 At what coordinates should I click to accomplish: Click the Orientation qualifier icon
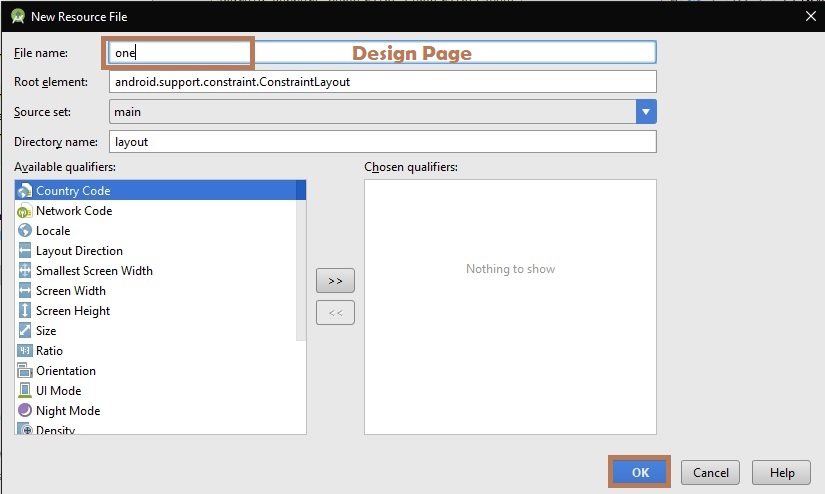point(25,370)
